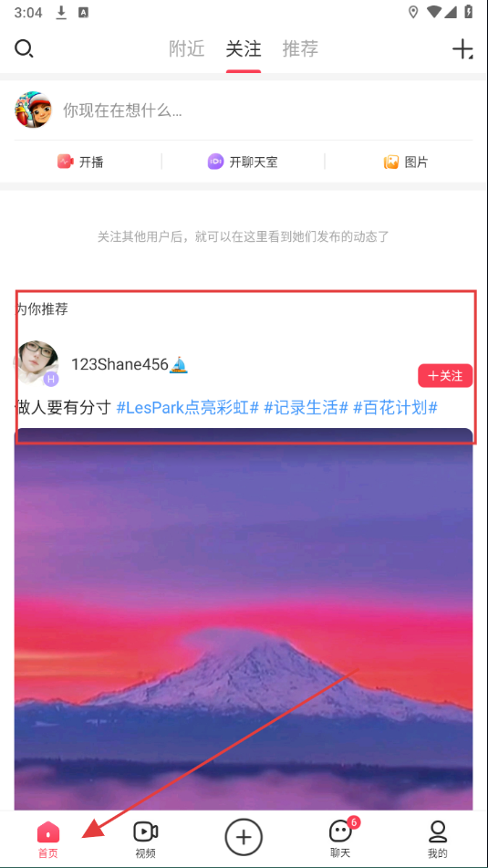Open search with the magnifier icon
Image resolution: width=488 pixels, height=868 pixels.
pos(24,49)
